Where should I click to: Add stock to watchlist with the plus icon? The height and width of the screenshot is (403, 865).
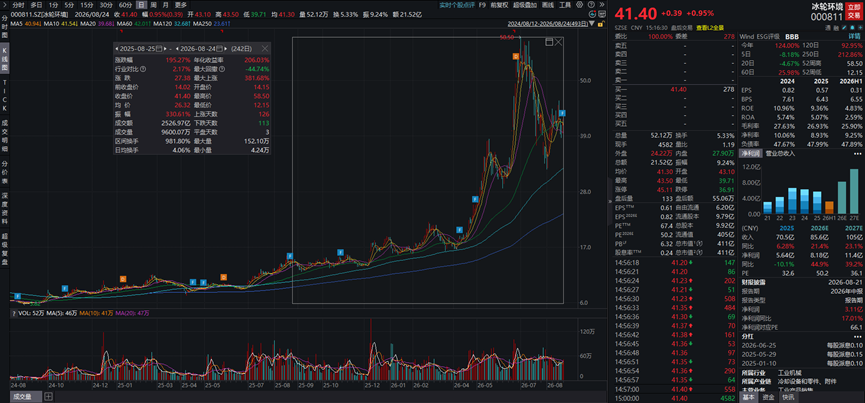click(859, 28)
